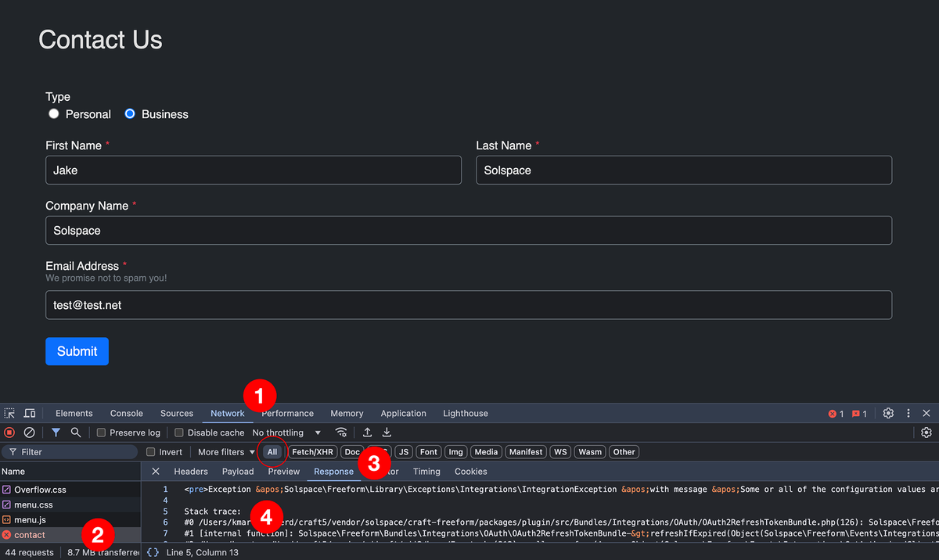Click the network Filter text box

(70, 452)
